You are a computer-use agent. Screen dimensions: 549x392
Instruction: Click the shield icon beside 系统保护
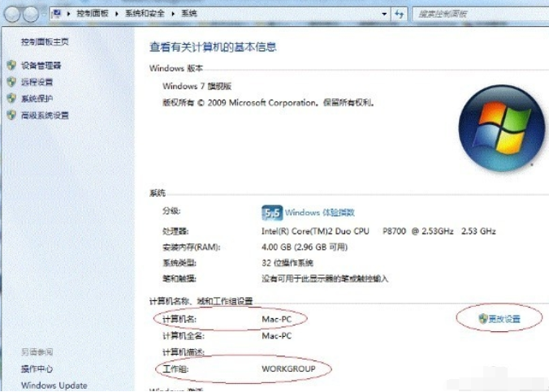11,98
